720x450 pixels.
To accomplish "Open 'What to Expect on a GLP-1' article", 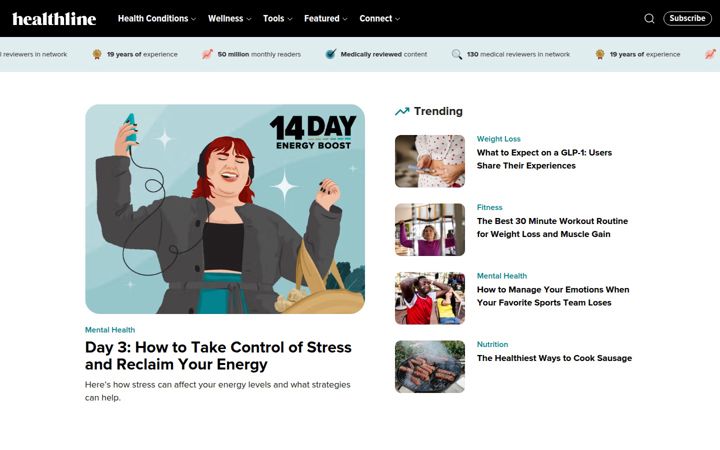I will 544,159.
